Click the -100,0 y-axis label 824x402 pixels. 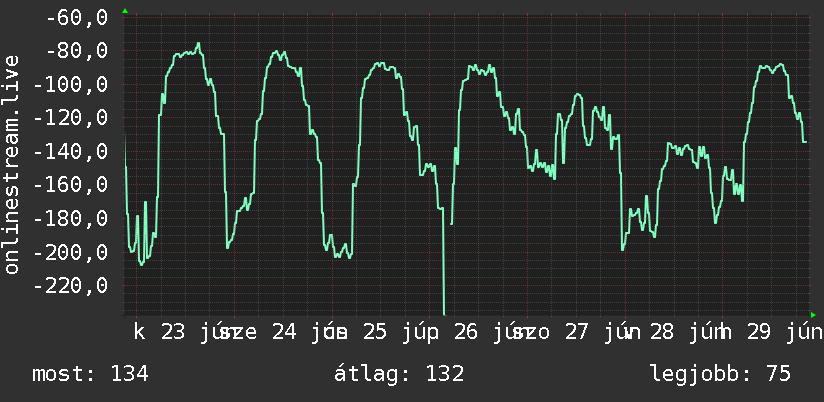pyautogui.click(x=71, y=85)
